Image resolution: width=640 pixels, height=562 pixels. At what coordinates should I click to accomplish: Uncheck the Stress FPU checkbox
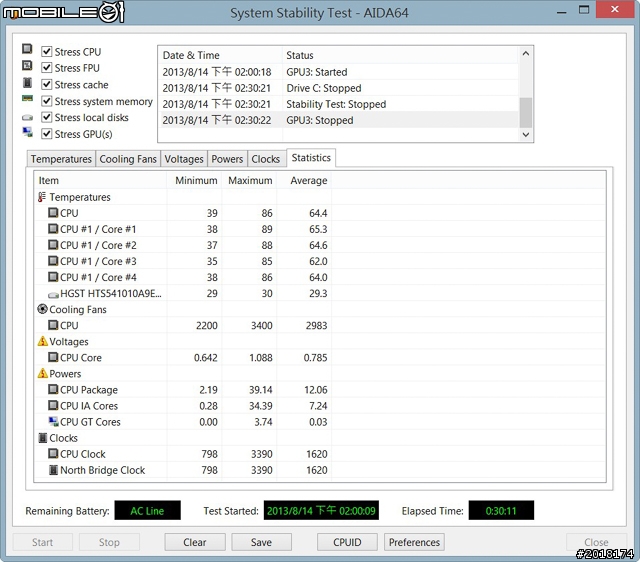coord(47,67)
